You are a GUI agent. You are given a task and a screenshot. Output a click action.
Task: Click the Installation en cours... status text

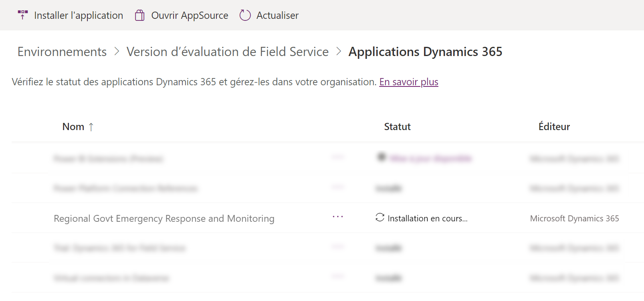tap(428, 219)
